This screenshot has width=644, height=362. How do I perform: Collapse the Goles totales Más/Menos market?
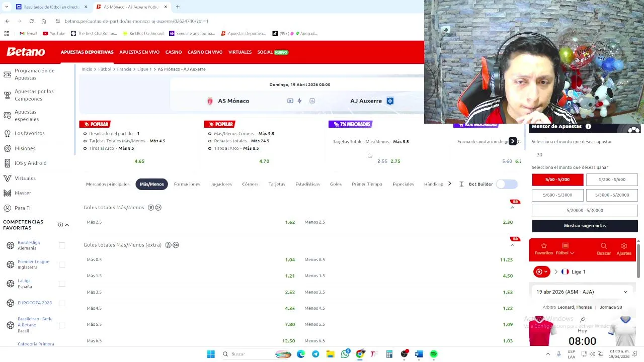pos(513,207)
